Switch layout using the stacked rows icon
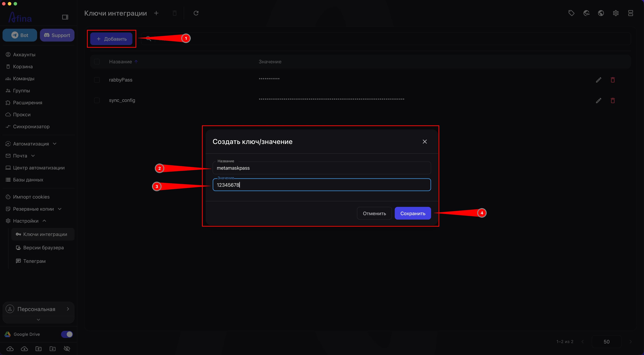644x355 pixels. click(x=631, y=13)
